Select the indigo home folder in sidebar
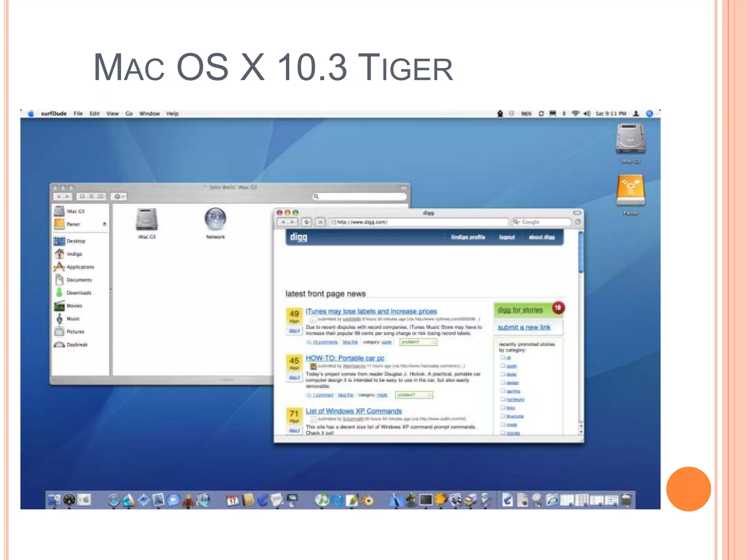Screen dimensions: 747x560 68,254
